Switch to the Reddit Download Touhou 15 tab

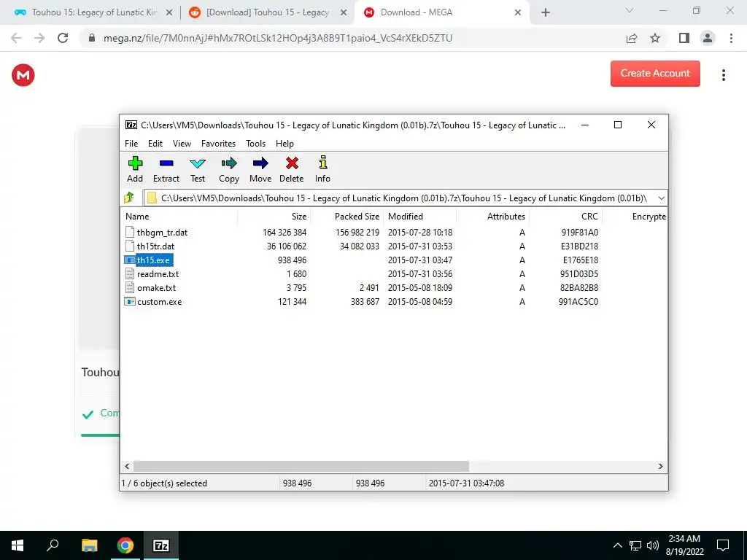261,12
